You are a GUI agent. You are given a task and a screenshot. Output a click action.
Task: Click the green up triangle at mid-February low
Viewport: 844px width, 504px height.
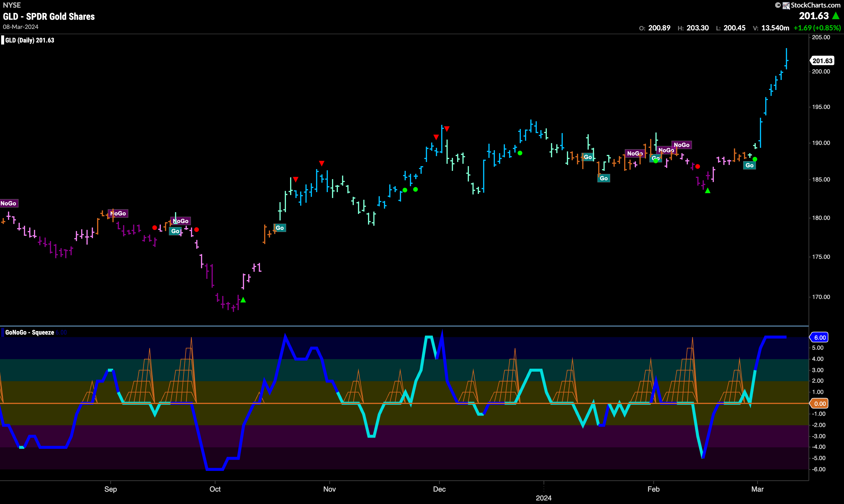(707, 191)
